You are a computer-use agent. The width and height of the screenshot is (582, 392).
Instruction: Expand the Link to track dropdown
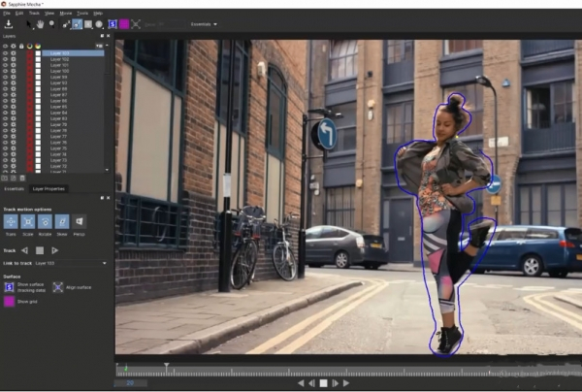point(104,263)
